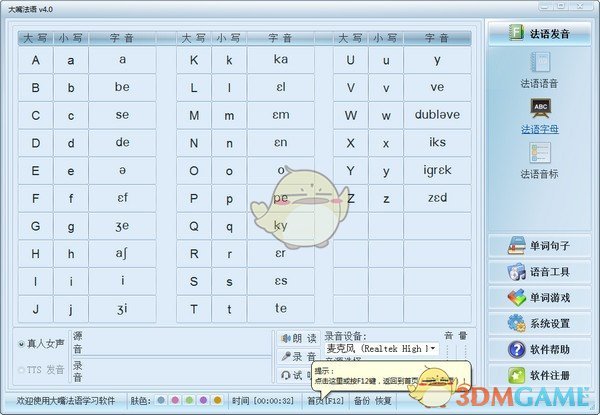
Task: Open the 软件帮助 section
Action: tap(540, 350)
